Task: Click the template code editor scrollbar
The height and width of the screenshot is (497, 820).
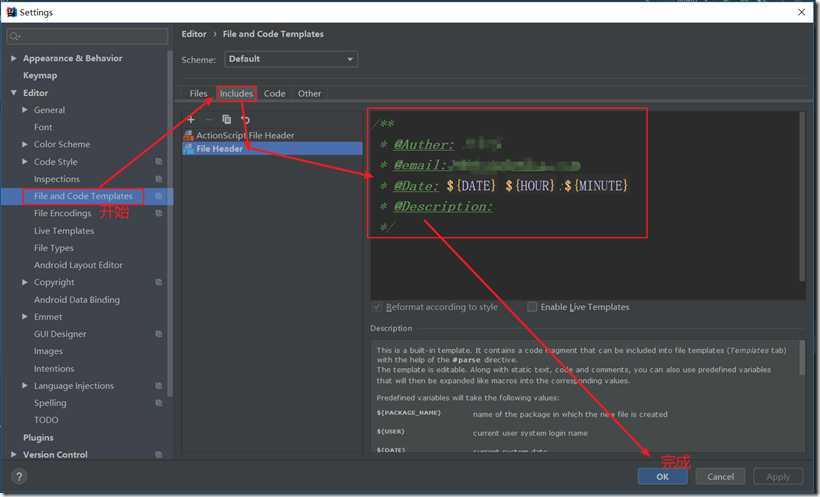Action: [802, 196]
